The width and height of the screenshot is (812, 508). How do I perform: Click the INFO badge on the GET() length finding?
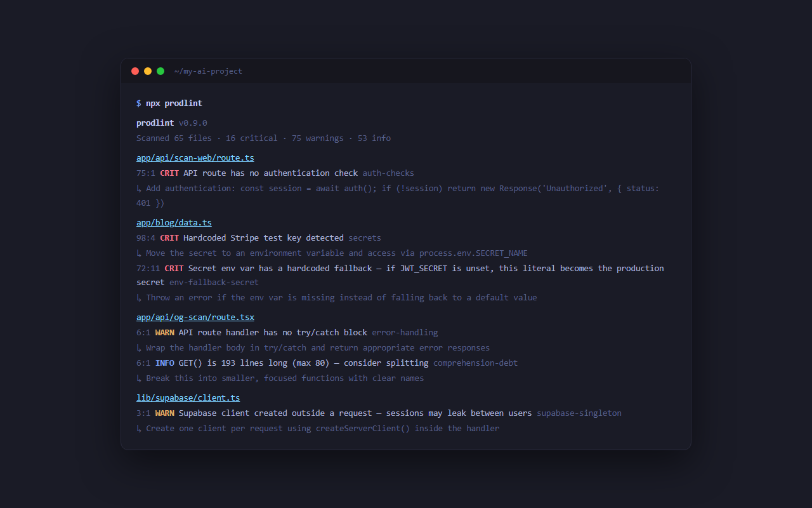(x=164, y=363)
